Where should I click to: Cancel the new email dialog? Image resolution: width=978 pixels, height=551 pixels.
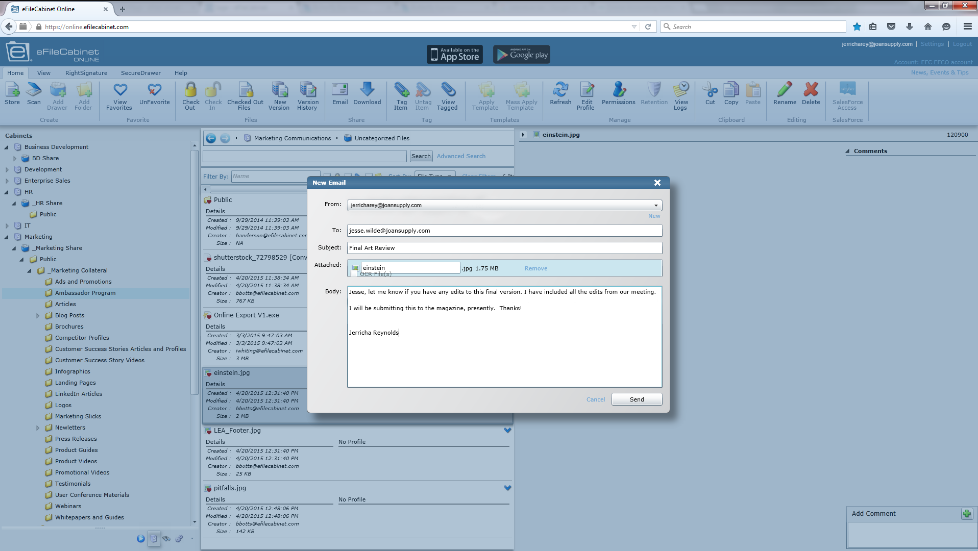pos(595,399)
